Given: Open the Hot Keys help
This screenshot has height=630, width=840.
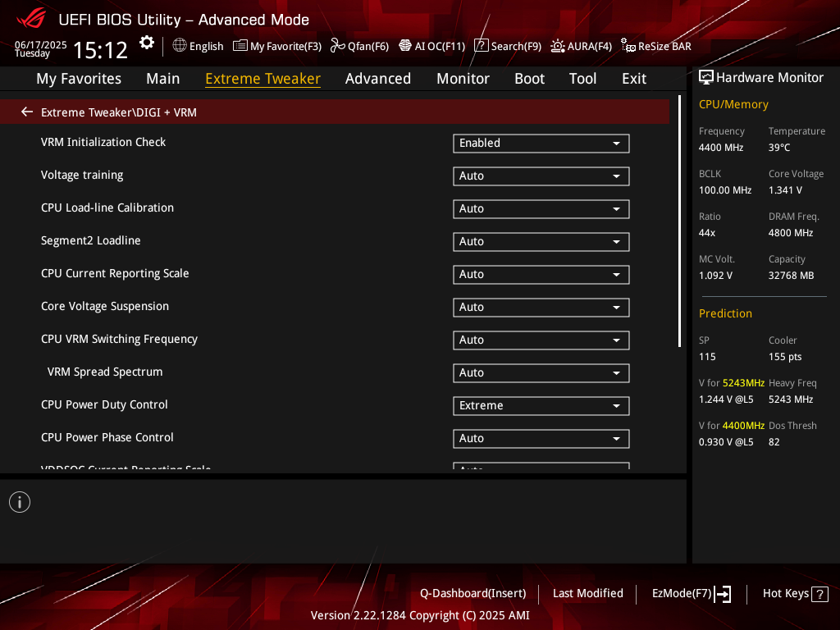Looking at the screenshot, I should coord(794,593).
